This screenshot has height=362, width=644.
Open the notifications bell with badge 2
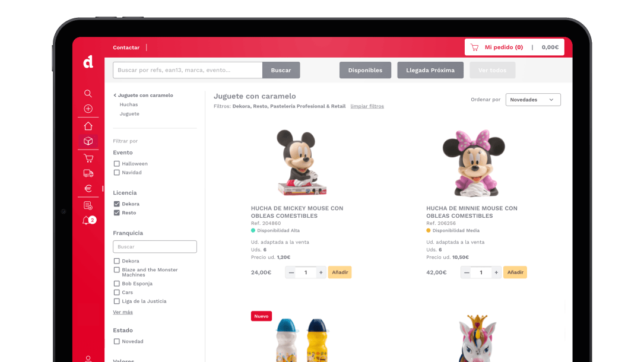pyautogui.click(x=88, y=220)
